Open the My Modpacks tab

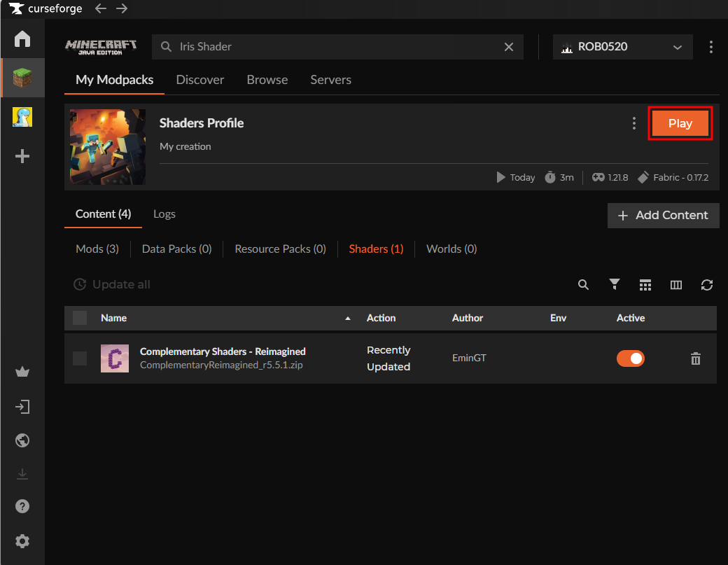tap(114, 80)
